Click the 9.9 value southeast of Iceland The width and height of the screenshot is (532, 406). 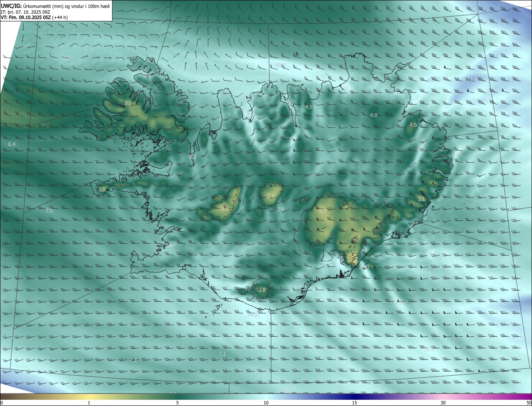[x=399, y=303]
